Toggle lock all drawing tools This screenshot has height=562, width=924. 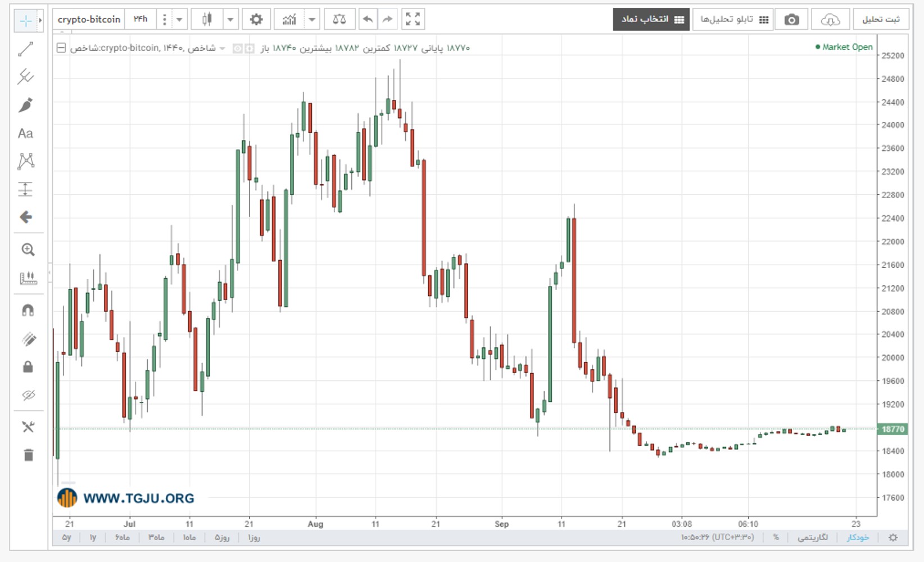point(28,367)
